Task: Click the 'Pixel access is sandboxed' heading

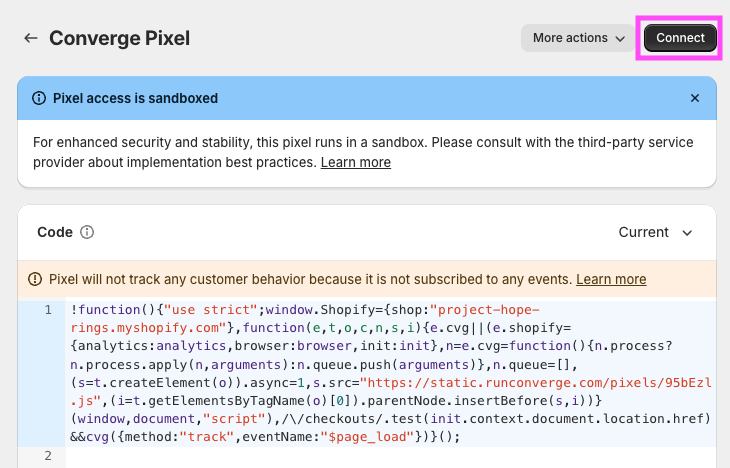Action: (135, 98)
